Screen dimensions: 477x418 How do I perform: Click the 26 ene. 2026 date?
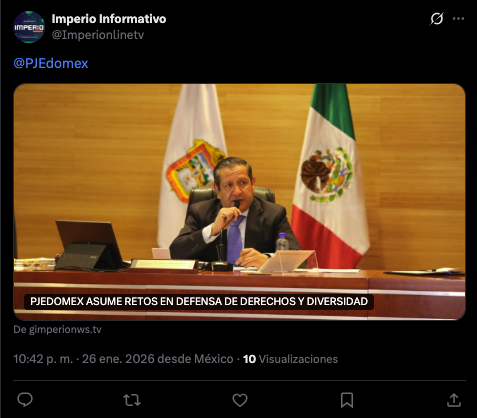(x=118, y=359)
